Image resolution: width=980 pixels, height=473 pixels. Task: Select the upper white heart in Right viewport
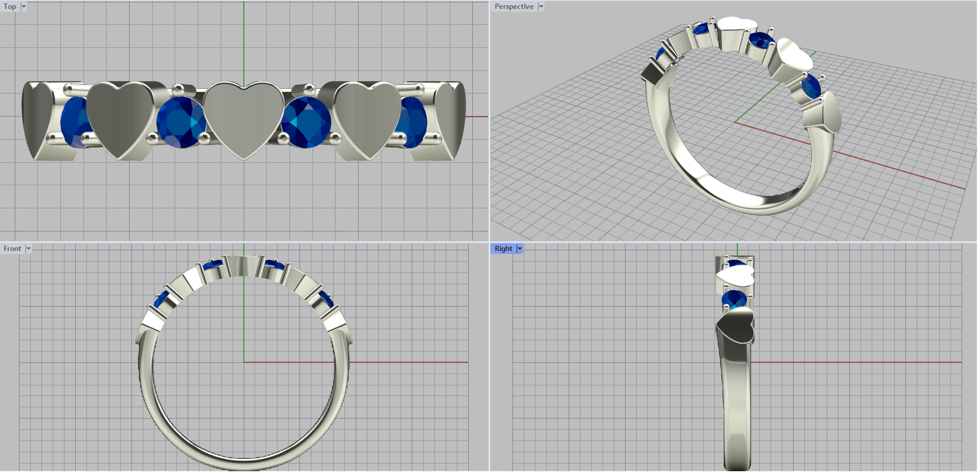735,276
